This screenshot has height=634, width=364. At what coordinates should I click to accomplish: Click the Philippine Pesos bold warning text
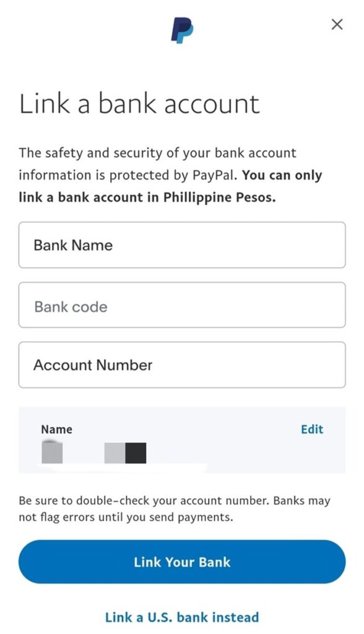(149, 197)
